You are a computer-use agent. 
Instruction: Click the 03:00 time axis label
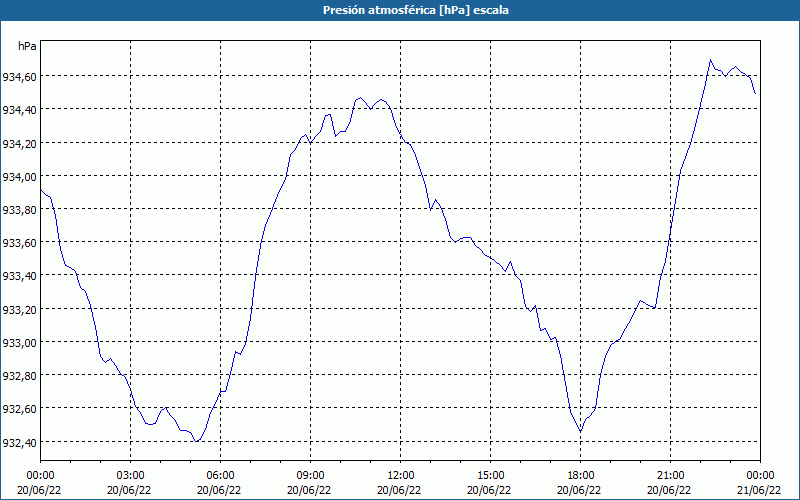click(131, 476)
